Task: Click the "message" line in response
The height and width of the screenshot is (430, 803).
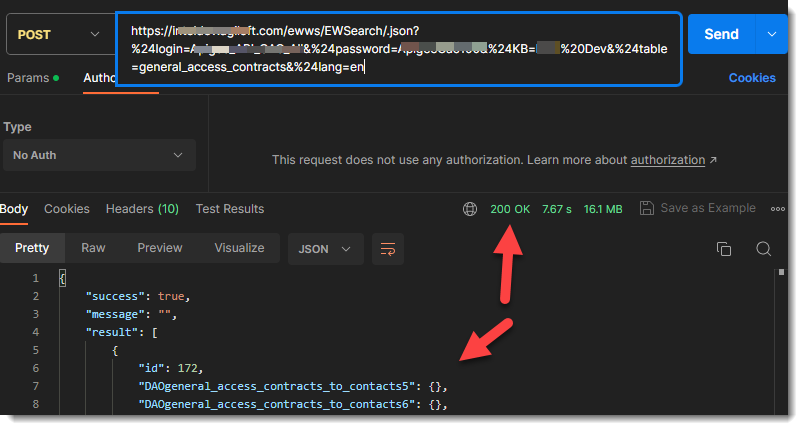Action: click(131, 314)
